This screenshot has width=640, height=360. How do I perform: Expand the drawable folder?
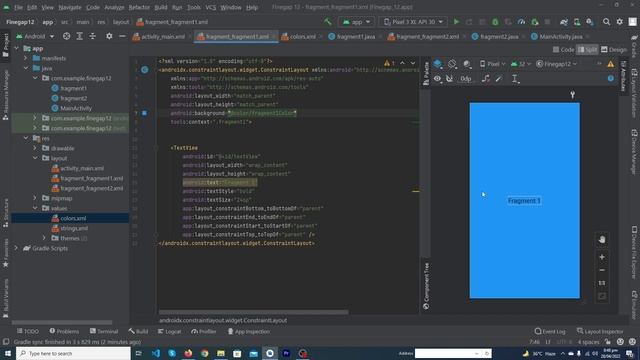(x=35, y=148)
